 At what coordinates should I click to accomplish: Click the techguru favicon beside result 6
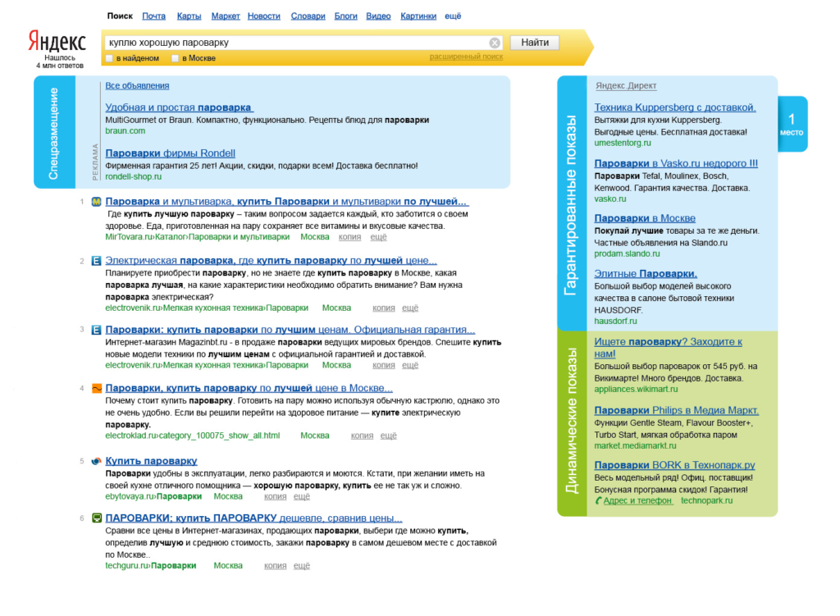[97, 518]
